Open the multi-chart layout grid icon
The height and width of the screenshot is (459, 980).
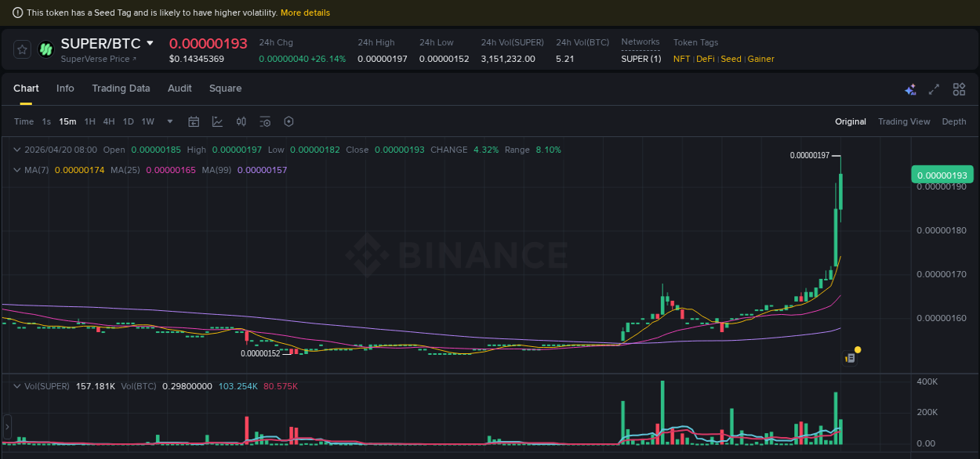[959, 89]
